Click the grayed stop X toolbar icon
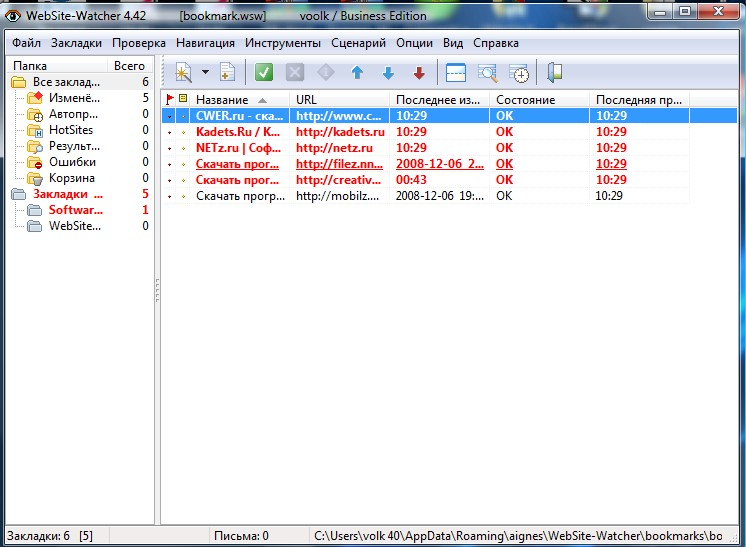 (294, 73)
